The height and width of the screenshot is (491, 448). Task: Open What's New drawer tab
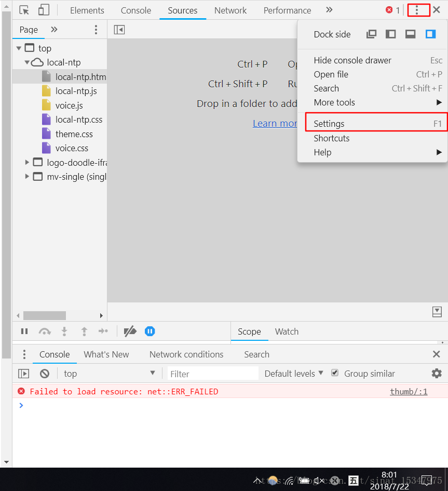point(106,354)
